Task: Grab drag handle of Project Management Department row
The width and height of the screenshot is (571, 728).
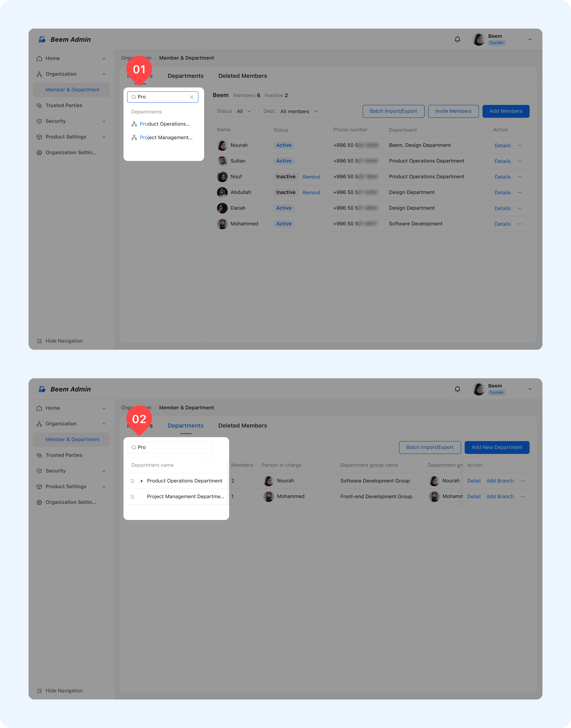Action: click(x=132, y=497)
